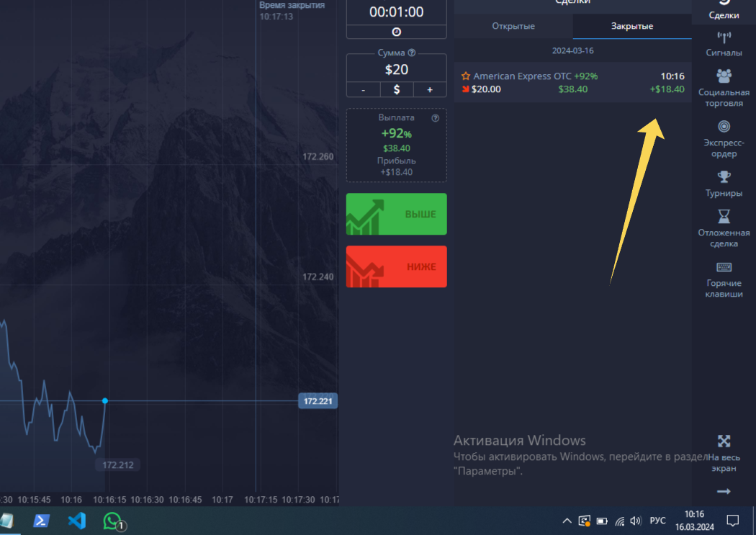Viewport: 756px width, 535px height.
Task: Open the Сигналы panel in sidebar
Action: click(x=724, y=44)
